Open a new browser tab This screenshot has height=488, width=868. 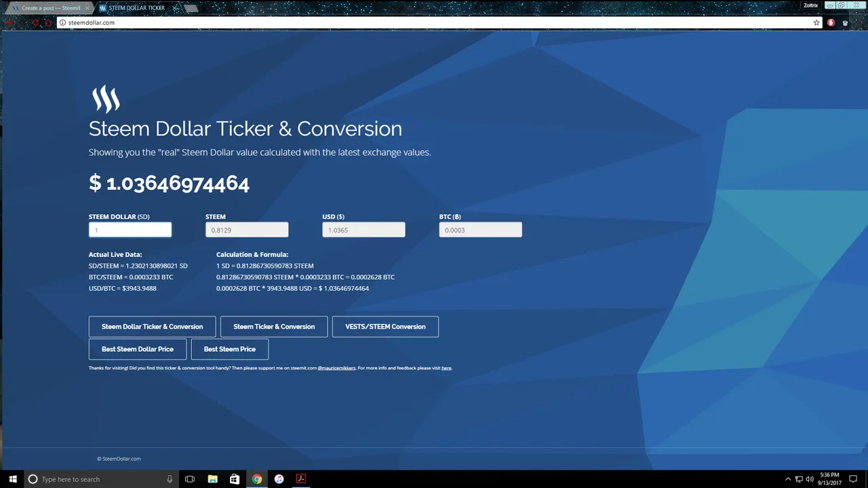coord(191,8)
